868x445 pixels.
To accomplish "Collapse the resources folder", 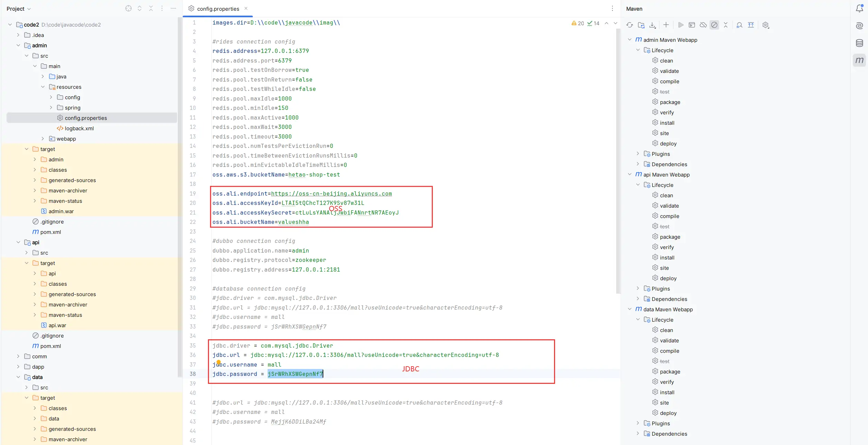I will [x=43, y=87].
